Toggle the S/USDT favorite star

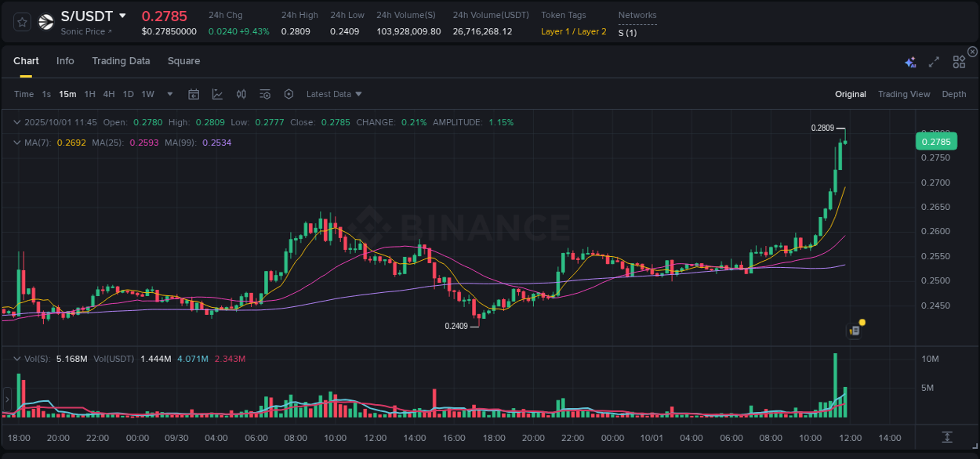point(21,22)
